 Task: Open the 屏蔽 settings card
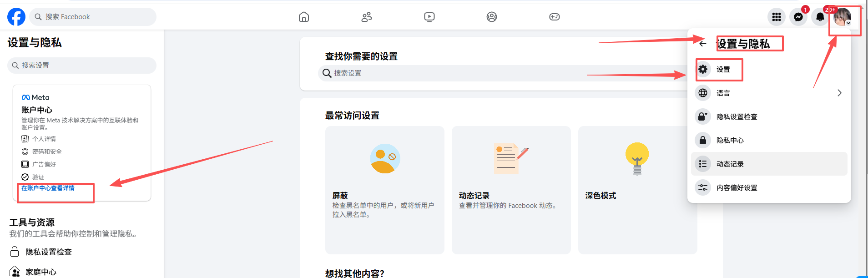click(x=384, y=190)
